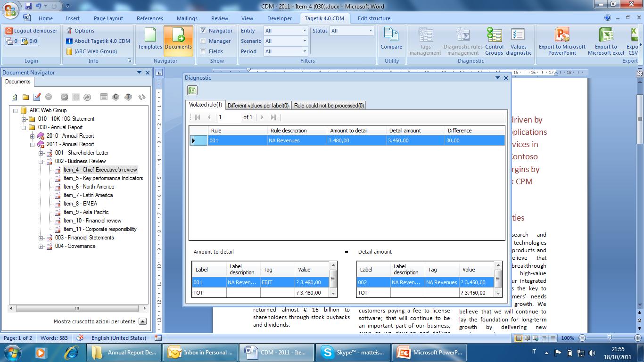Launch the Compare utility

point(391,38)
